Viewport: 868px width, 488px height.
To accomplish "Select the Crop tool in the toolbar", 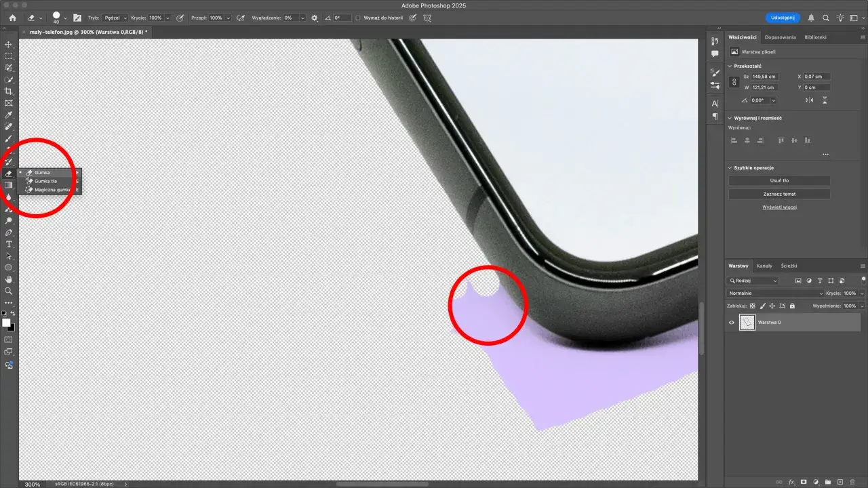I will pyautogui.click(x=9, y=91).
